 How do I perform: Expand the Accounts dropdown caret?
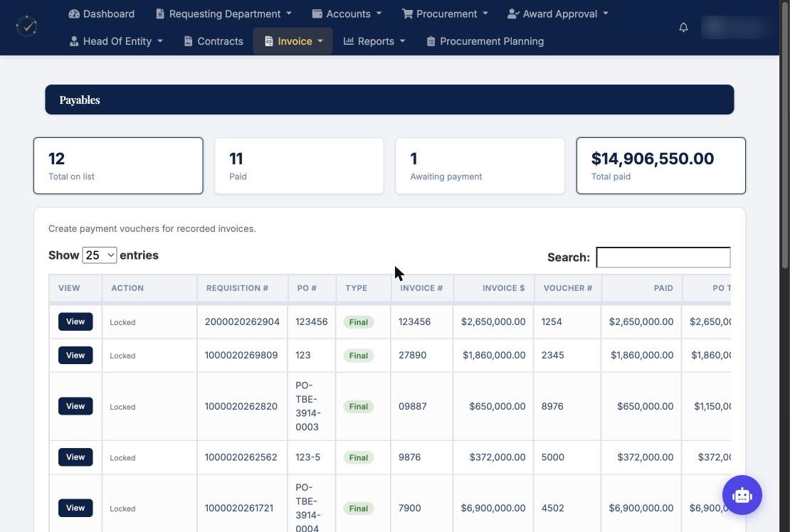[379, 14]
